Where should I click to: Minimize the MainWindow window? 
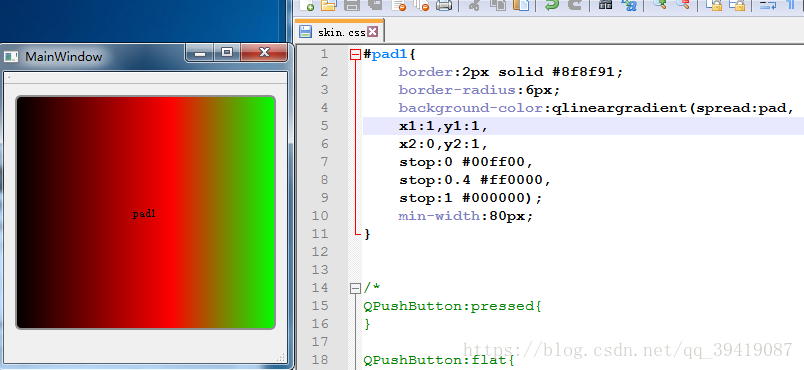tap(200, 52)
